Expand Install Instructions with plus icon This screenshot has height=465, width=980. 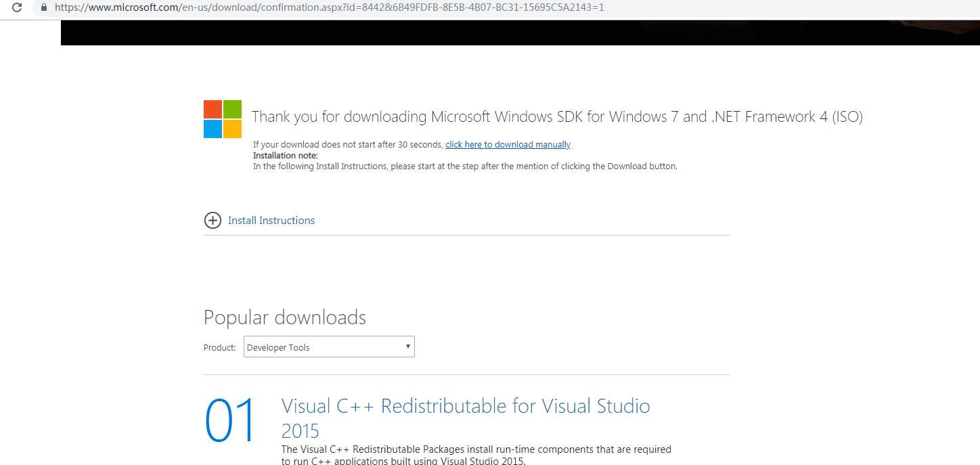[x=213, y=221]
